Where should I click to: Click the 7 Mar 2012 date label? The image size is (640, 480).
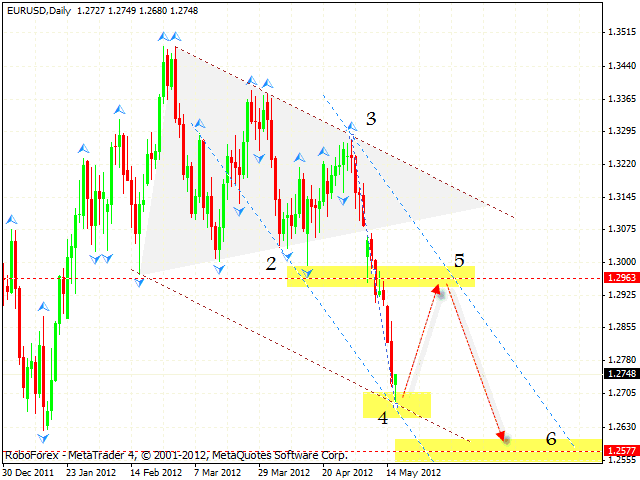[218, 473]
